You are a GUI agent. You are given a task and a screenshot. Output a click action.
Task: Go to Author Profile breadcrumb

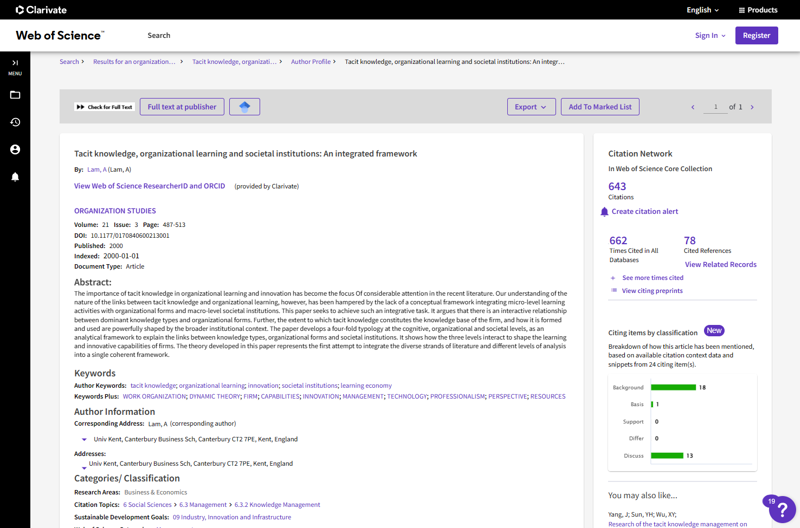311,62
